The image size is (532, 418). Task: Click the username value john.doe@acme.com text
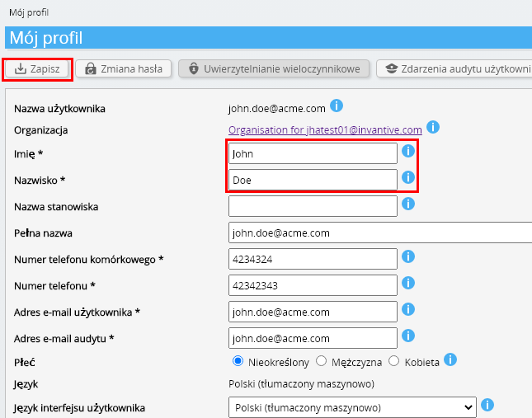(x=277, y=109)
